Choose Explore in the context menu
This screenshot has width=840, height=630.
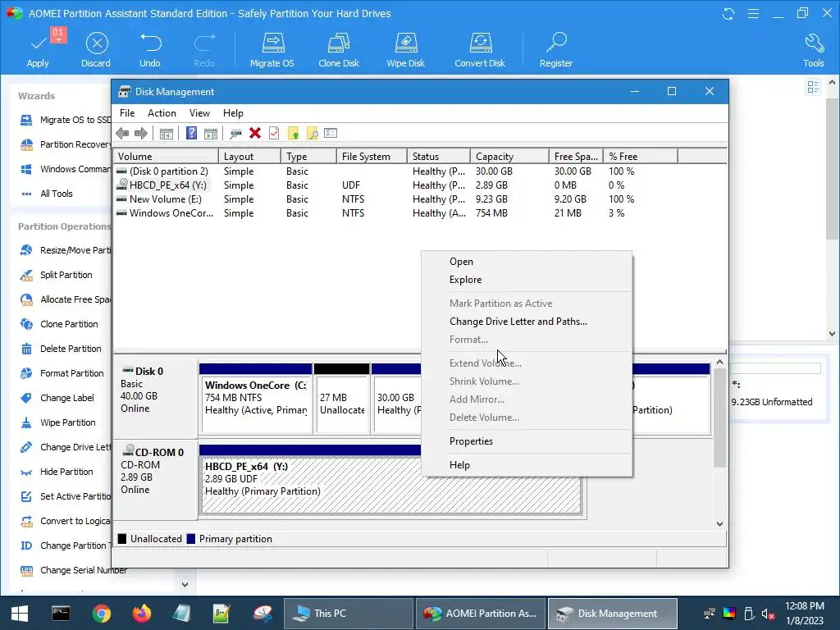[x=527, y=280]
